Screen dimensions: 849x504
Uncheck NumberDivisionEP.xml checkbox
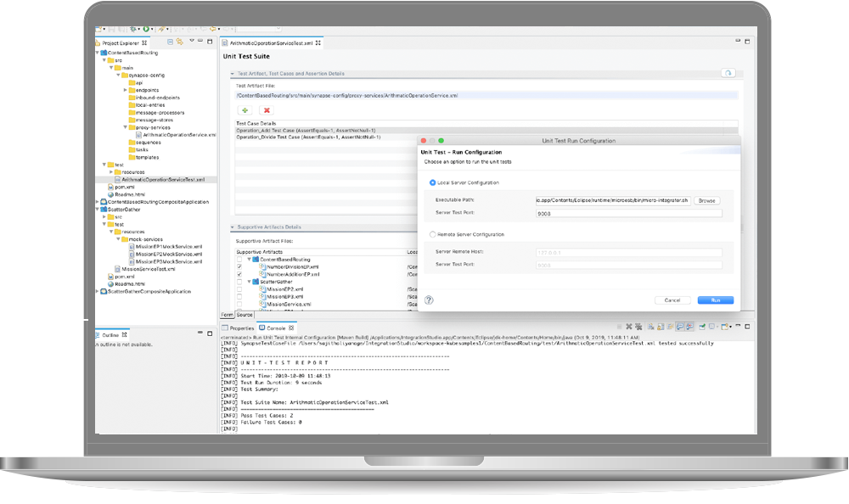pyautogui.click(x=239, y=267)
